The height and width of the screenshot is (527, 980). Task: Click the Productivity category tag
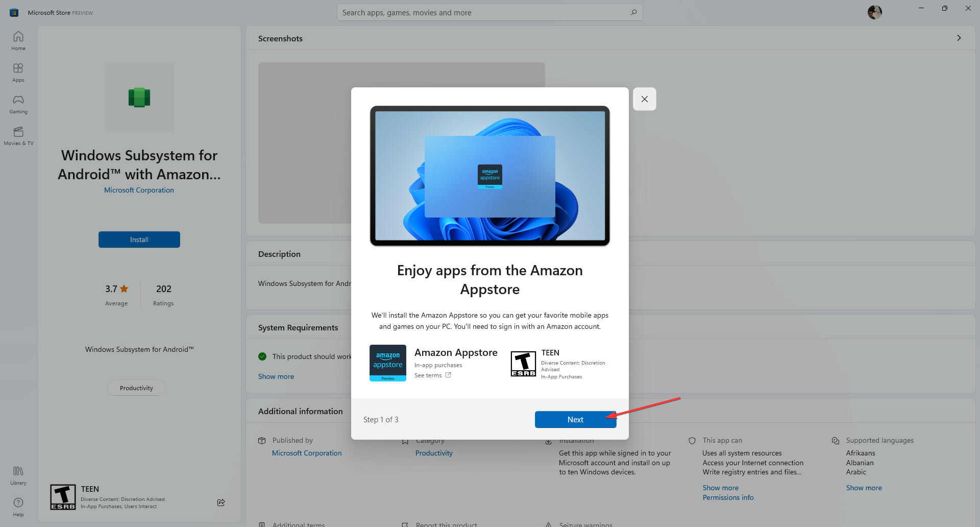pos(136,388)
